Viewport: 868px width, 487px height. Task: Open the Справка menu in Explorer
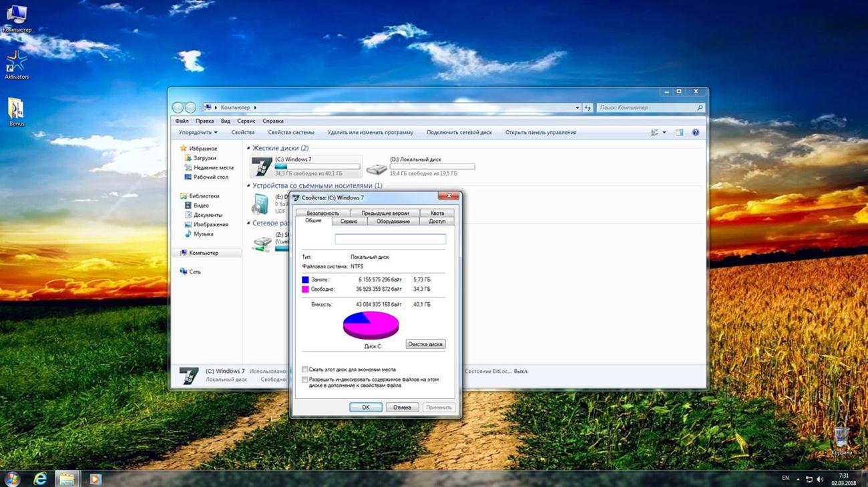pyautogui.click(x=273, y=121)
